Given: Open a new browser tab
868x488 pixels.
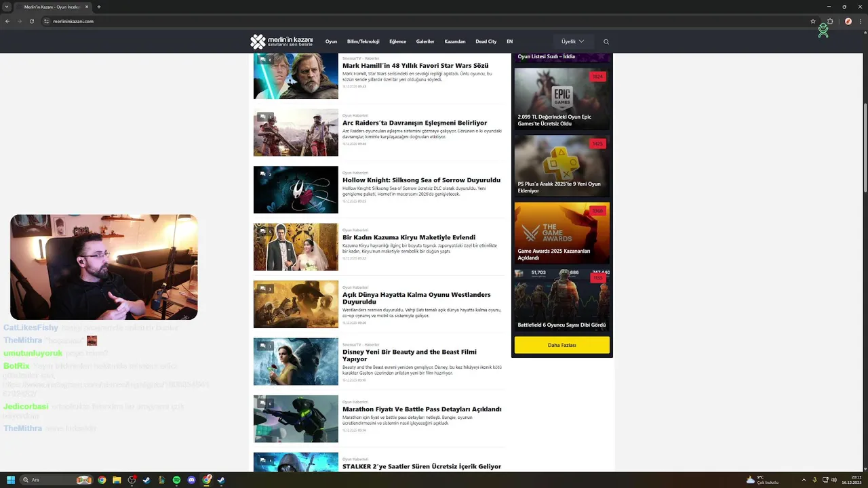Looking at the screenshot, I should pos(99,7).
